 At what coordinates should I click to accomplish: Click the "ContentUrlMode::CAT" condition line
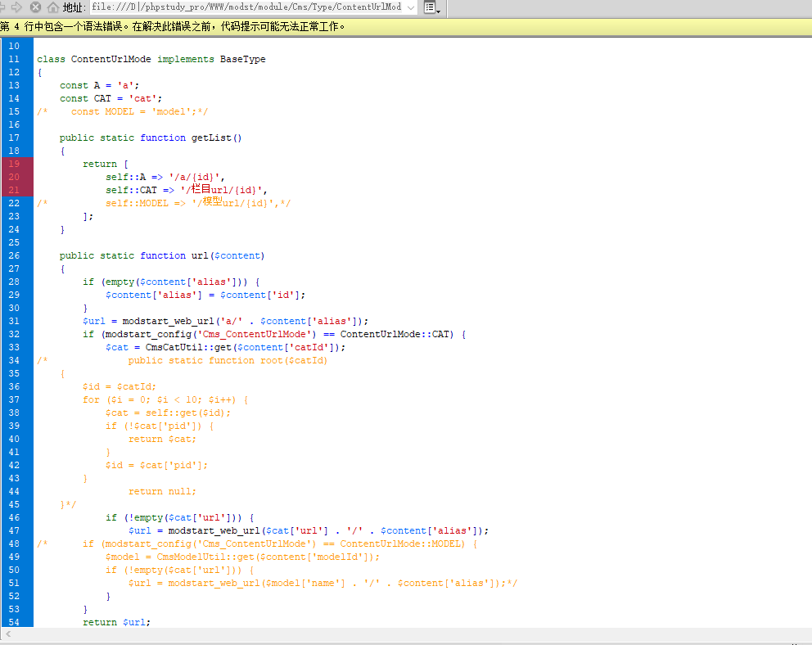[274, 335]
